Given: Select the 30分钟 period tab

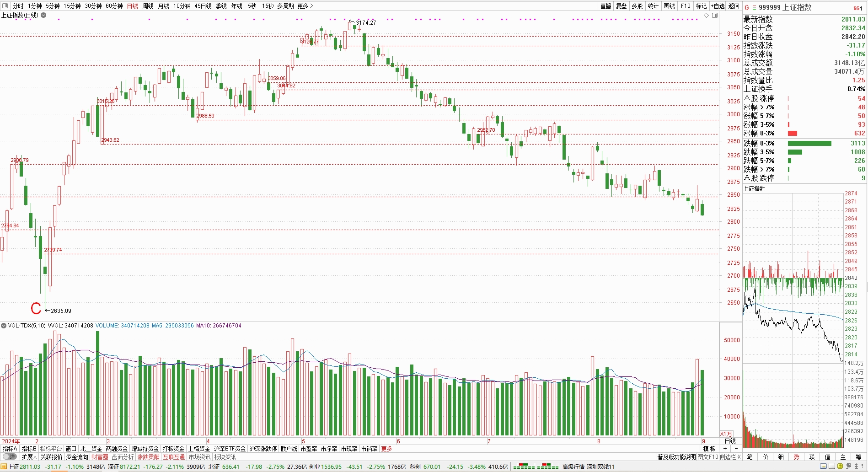Looking at the screenshot, I should click(x=93, y=6).
